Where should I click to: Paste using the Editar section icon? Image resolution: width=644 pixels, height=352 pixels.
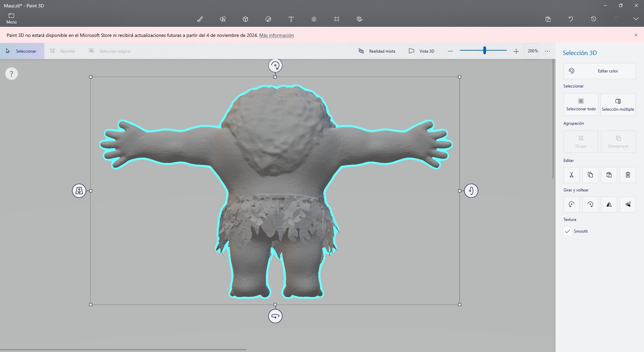pos(609,175)
